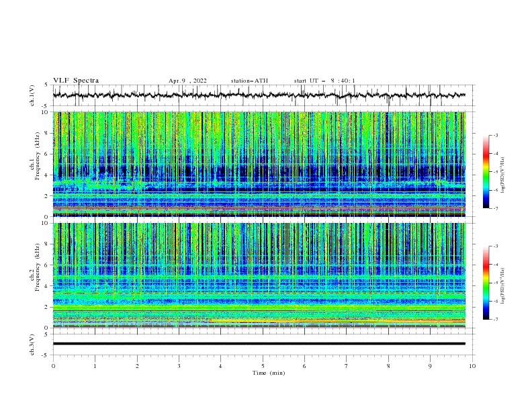This screenshot has width=532, height=411.
Task: Click time axis tick label "1"
Action: click(95, 366)
